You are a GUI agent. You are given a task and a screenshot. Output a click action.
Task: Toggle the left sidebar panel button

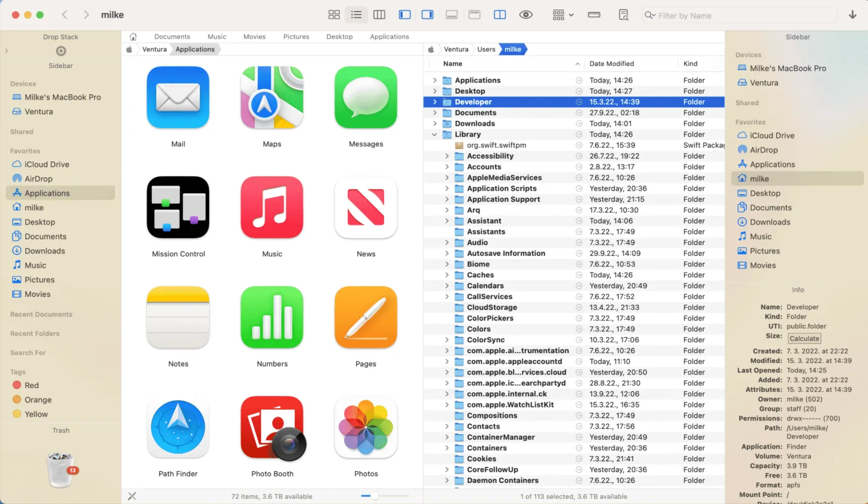point(405,15)
